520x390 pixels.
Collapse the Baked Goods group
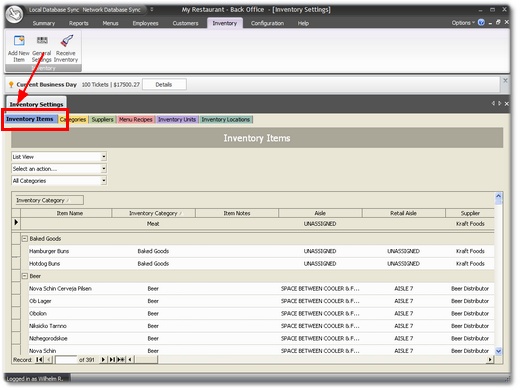coord(25,239)
